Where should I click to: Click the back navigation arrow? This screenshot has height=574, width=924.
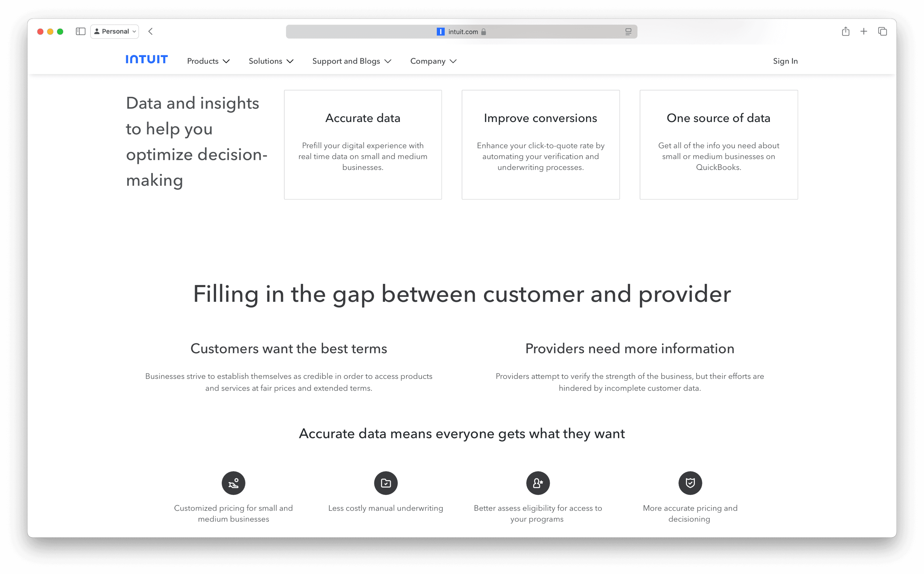(150, 32)
